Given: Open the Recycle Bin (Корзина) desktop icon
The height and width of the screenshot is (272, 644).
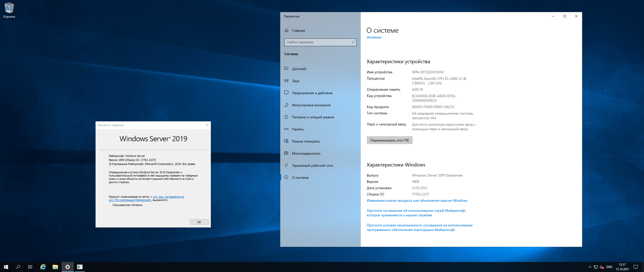Looking at the screenshot, I should pyautogui.click(x=9, y=10).
